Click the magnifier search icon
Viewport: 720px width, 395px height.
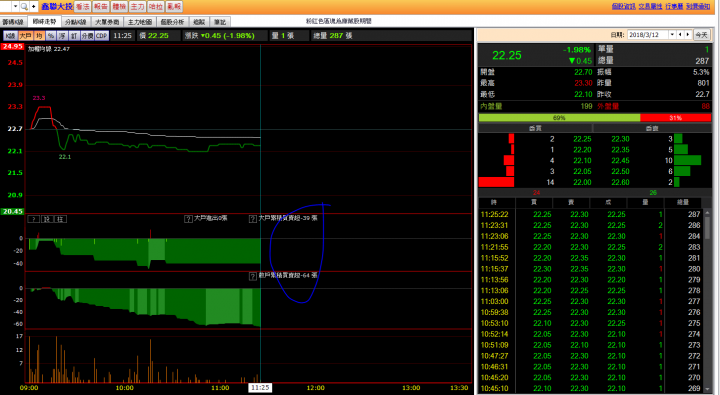[x=24, y=6]
